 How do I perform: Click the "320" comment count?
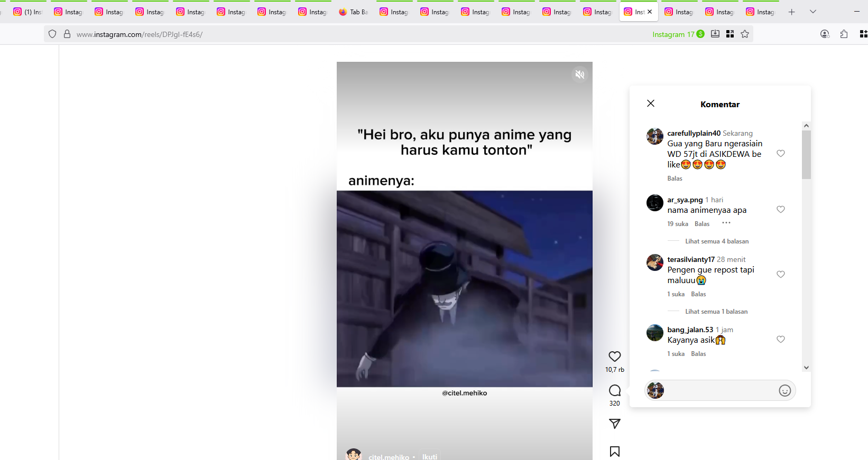[x=615, y=403]
